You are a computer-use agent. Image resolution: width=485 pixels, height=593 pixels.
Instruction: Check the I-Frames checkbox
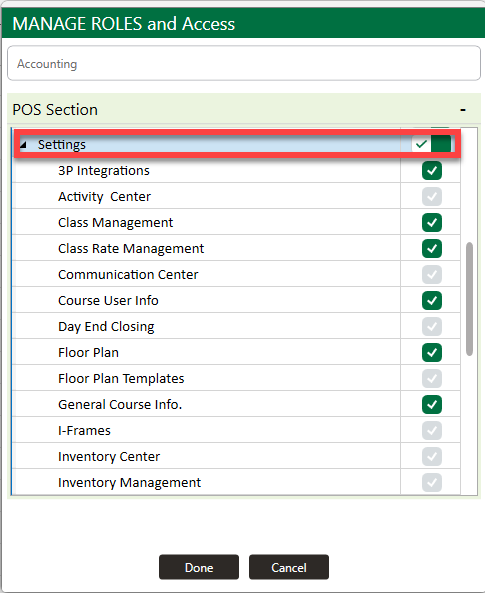(x=432, y=430)
